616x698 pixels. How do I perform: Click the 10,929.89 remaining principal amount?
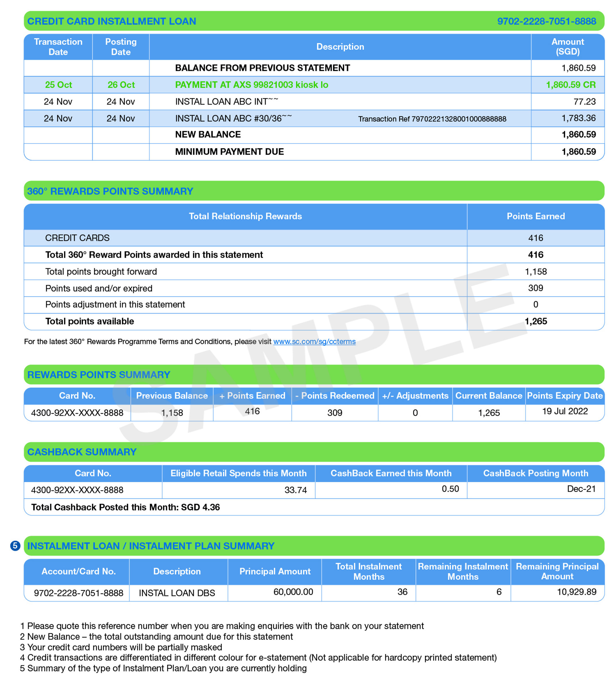pyautogui.click(x=577, y=592)
